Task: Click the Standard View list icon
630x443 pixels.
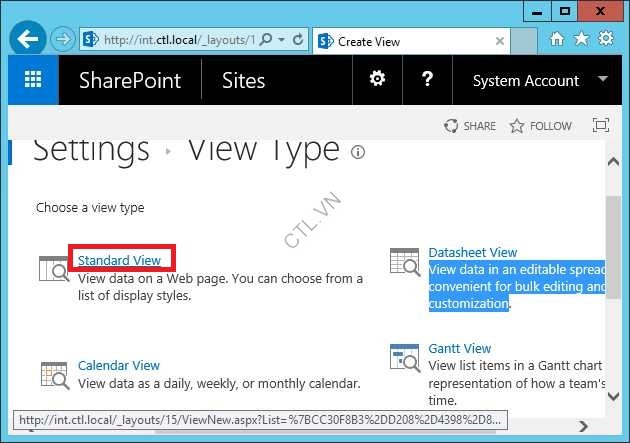Action: click(x=53, y=269)
